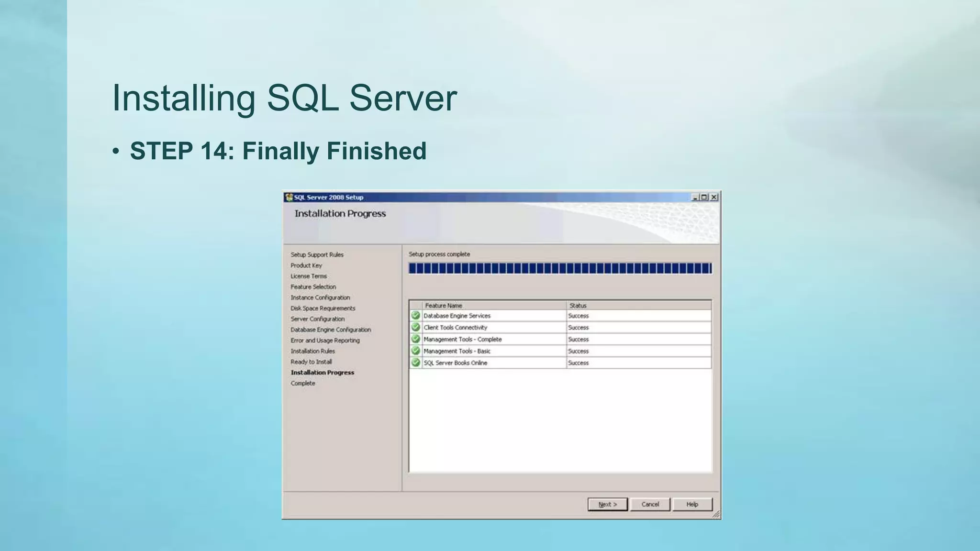Viewport: 980px width, 551px height.
Task: Click the Installation Progress heading
Action: (340, 214)
